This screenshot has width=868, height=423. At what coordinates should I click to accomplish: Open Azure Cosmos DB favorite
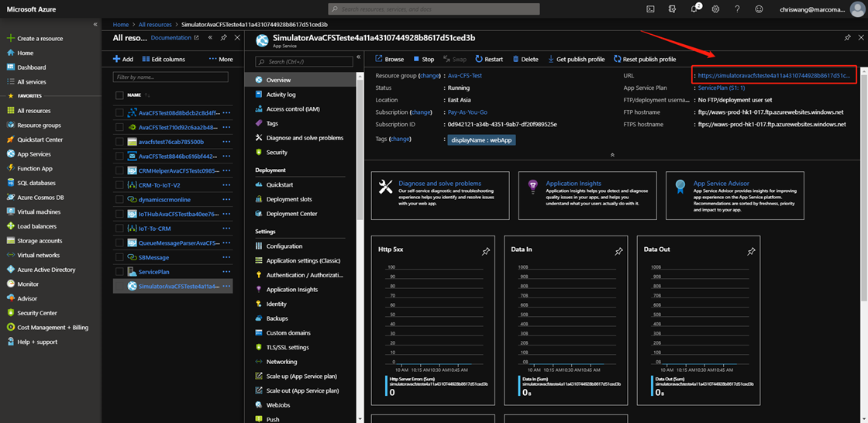35,197
